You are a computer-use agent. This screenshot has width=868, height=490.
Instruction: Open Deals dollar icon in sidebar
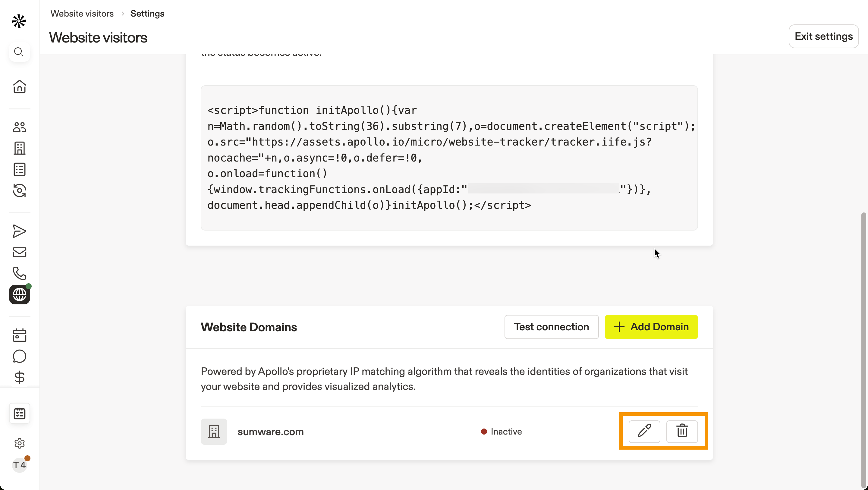pyautogui.click(x=20, y=377)
